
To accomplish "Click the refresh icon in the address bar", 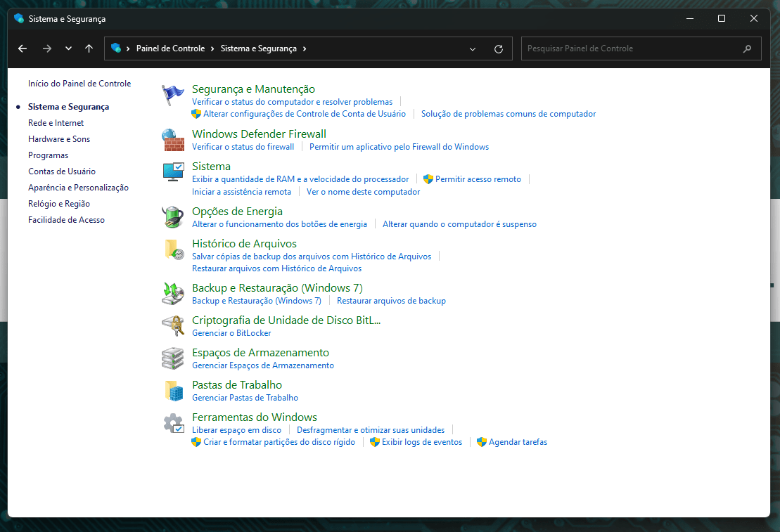I will click(x=499, y=48).
